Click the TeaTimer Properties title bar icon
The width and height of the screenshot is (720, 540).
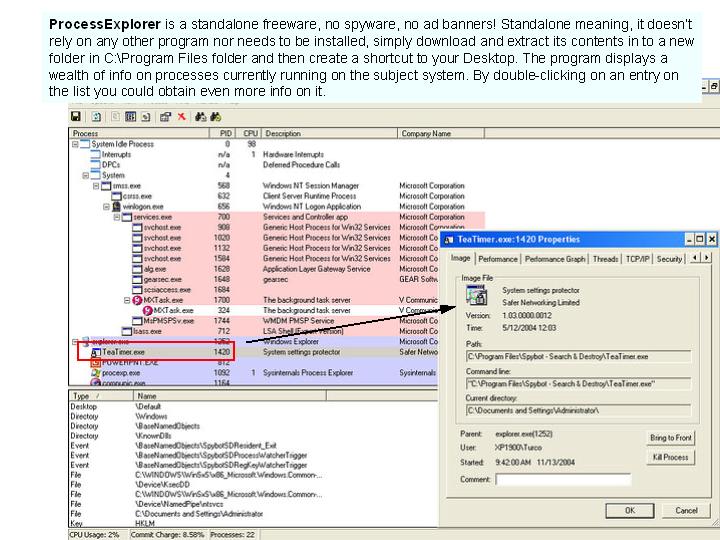coord(449,240)
